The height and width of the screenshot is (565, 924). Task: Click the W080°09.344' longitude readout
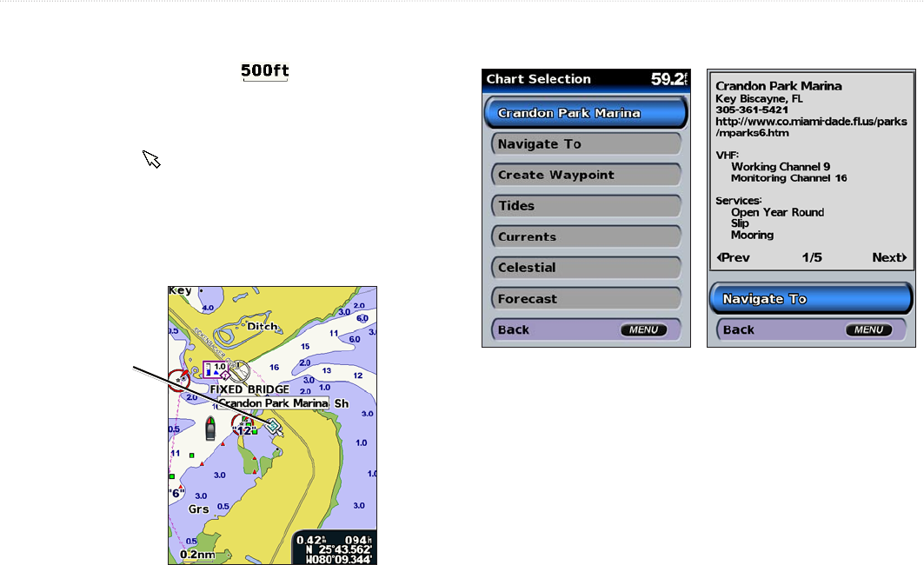coord(339,559)
